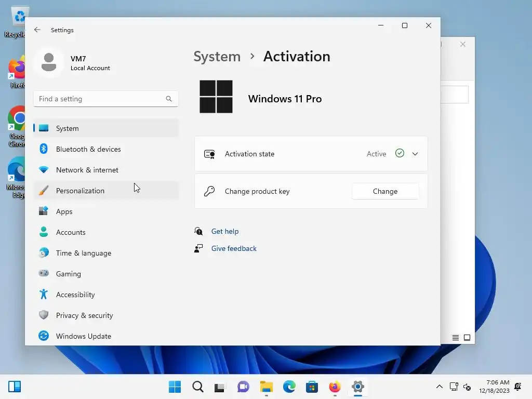Open Privacy & security settings
Screen dimensions: 532x399
click(x=106, y=315)
